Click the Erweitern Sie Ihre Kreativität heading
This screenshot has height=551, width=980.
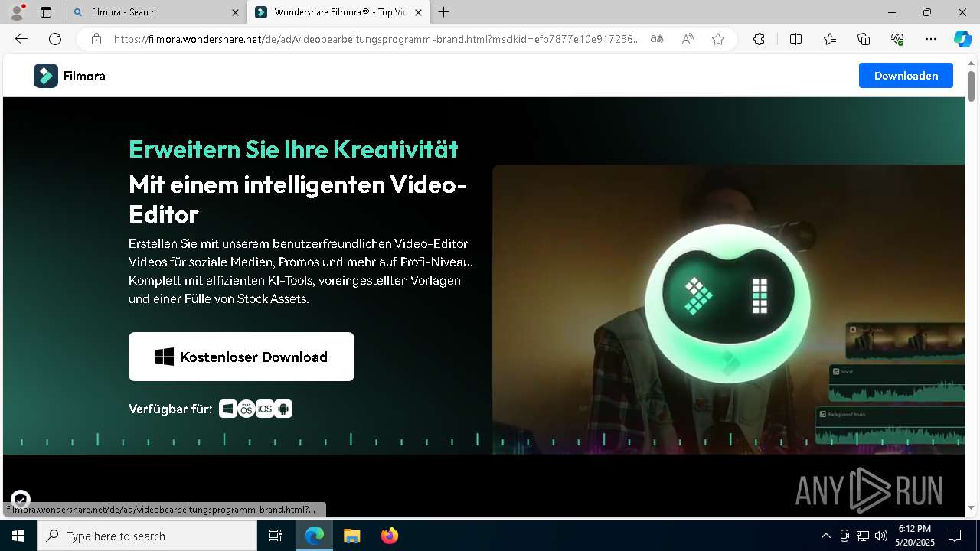coord(293,148)
